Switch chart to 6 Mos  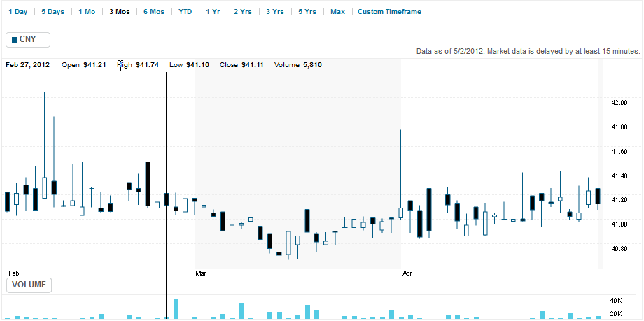pyautogui.click(x=153, y=12)
